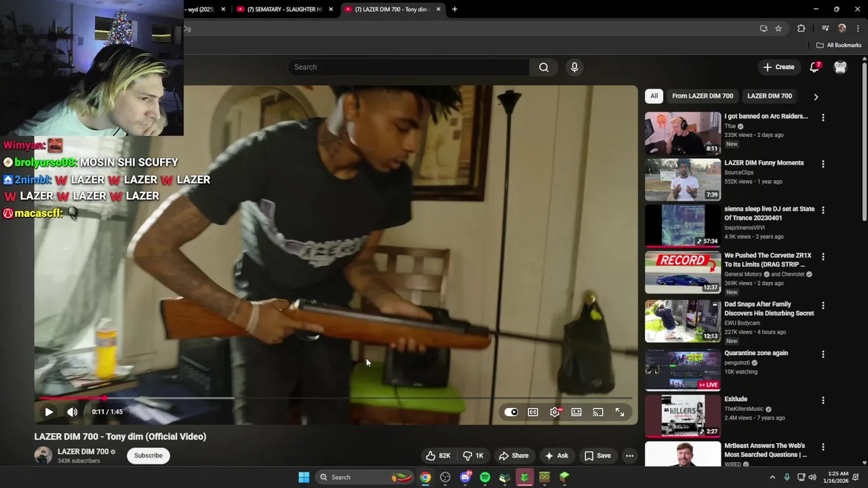Open LAZER DIM 700 channel name link
868x488 pixels.
coord(83,451)
